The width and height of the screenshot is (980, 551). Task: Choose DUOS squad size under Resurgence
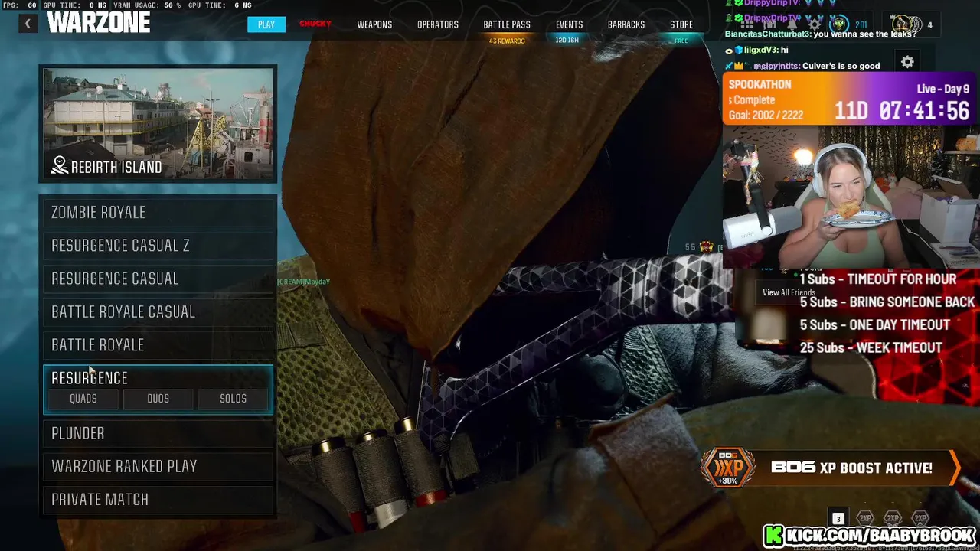point(158,399)
